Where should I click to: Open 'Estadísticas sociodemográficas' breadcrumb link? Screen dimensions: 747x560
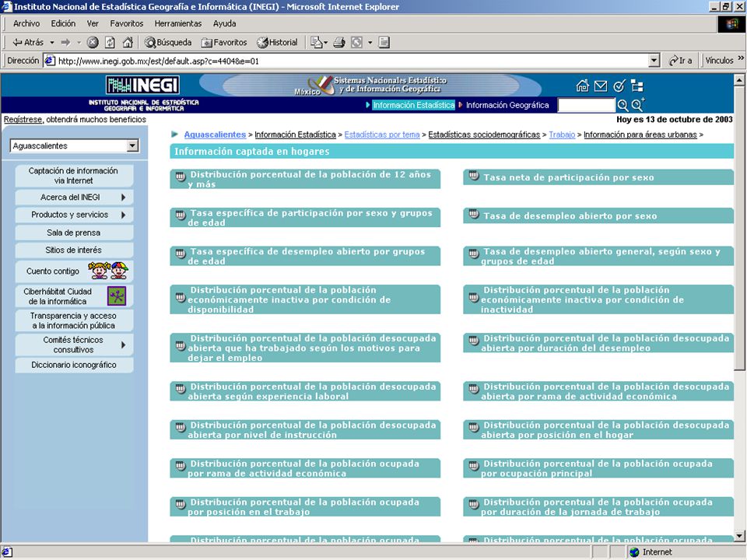pyautogui.click(x=484, y=135)
